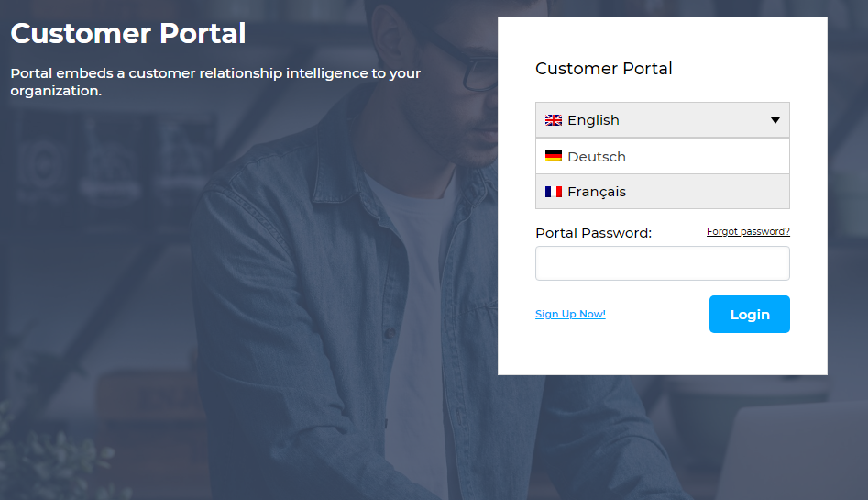Click the Portal Password label text
The width and height of the screenshot is (868, 500).
593,233
